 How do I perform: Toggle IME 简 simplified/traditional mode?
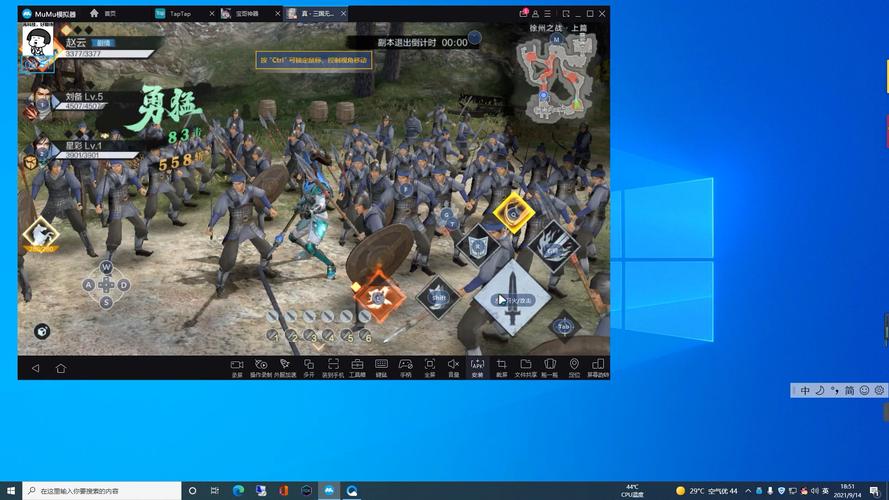click(x=849, y=390)
